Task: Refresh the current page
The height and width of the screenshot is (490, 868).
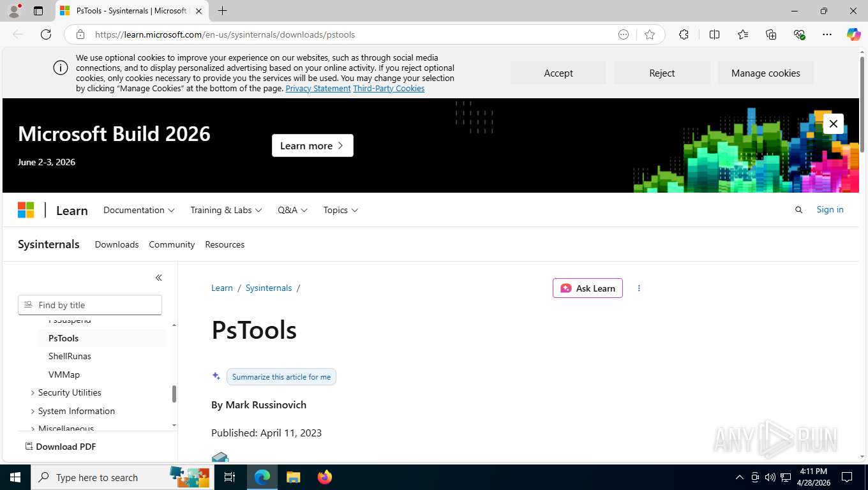Action: click(46, 34)
